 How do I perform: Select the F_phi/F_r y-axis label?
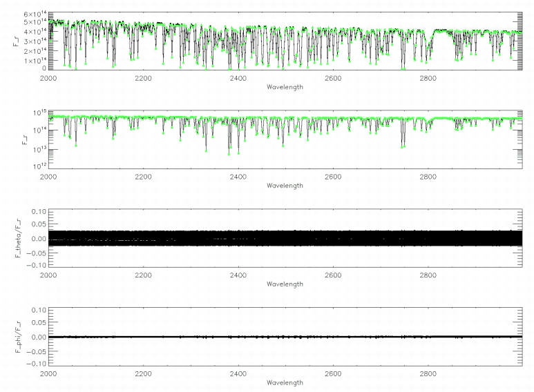pos(17,337)
